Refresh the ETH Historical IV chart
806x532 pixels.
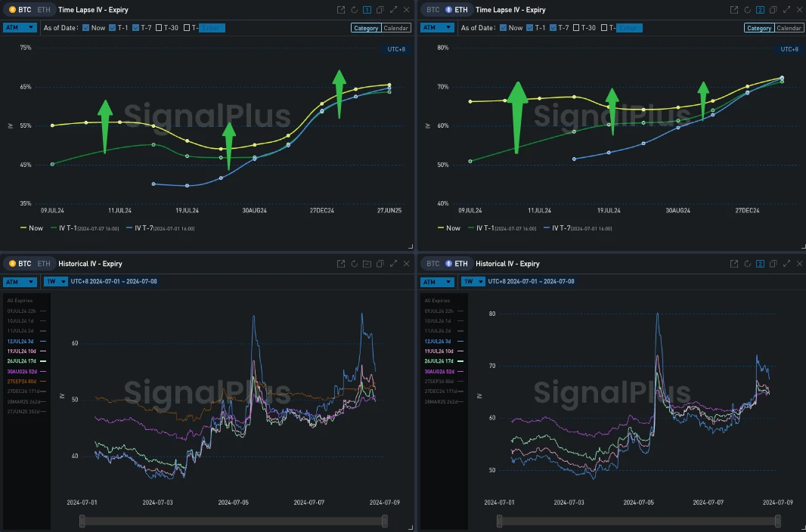click(747, 264)
